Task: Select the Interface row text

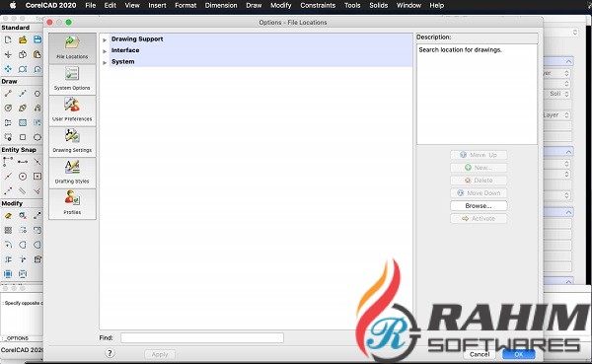Action: pos(125,50)
